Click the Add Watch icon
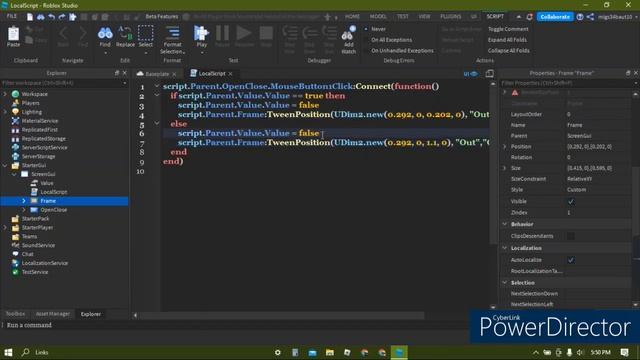This screenshot has width=640, height=360. click(349, 34)
